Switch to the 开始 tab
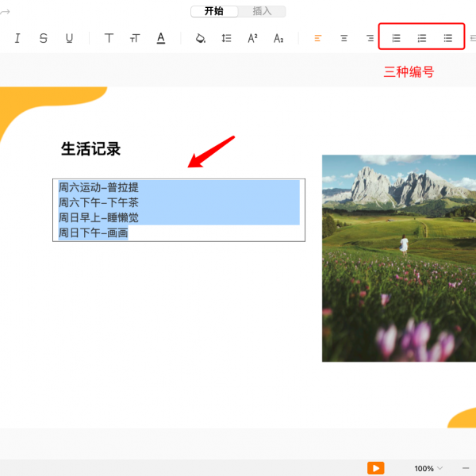Viewport: 476px width, 476px height. [214, 11]
